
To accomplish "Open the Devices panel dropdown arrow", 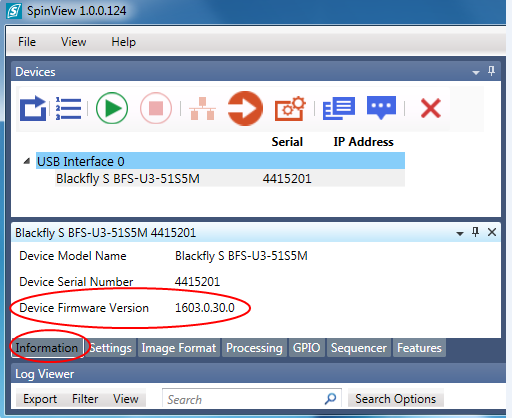I will pos(476,72).
